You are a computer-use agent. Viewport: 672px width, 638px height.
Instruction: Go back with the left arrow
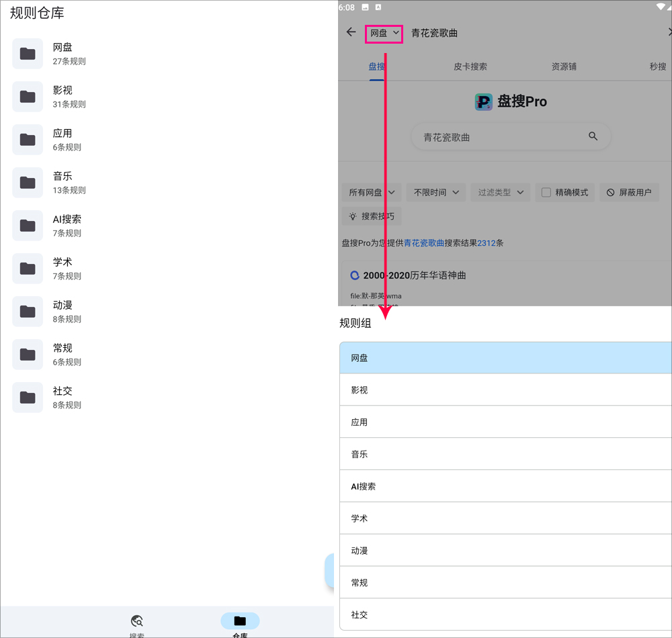351,32
